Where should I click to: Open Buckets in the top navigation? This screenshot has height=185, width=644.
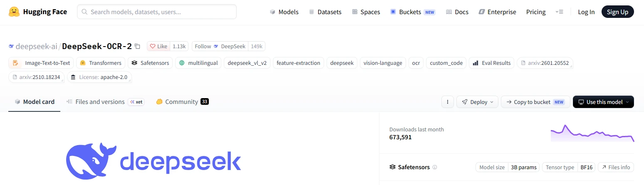pyautogui.click(x=412, y=12)
